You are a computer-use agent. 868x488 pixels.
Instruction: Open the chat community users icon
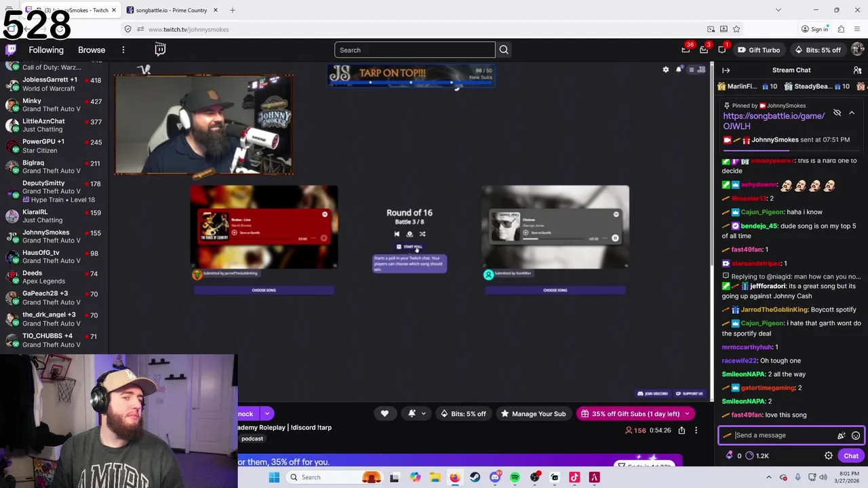pyautogui.click(x=857, y=70)
